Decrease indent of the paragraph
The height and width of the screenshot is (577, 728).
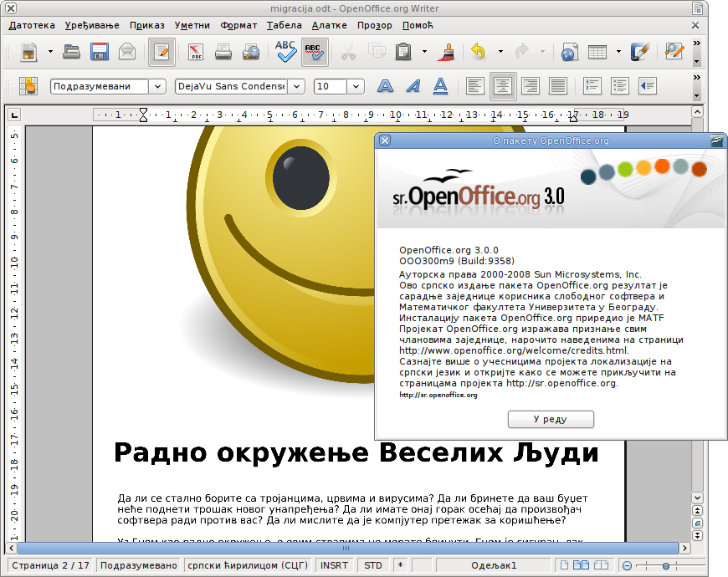[x=648, y=86]
